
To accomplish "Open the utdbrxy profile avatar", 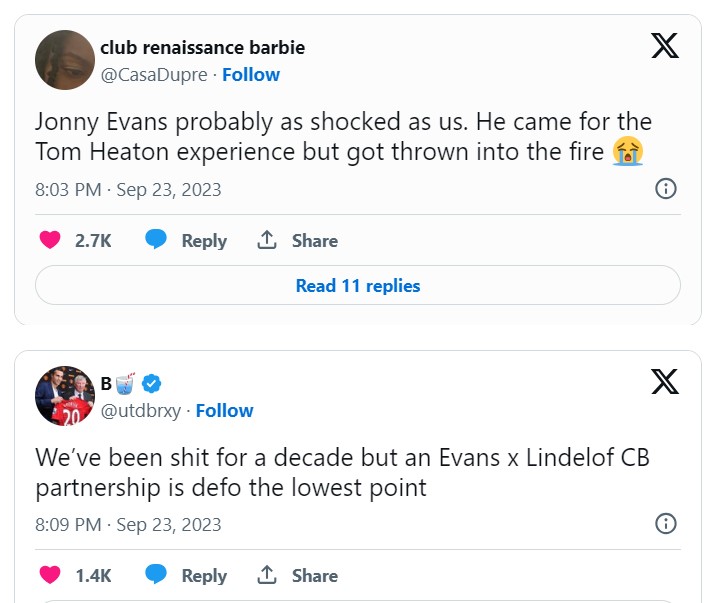I will pyautogui.click(x=65, y=396).
